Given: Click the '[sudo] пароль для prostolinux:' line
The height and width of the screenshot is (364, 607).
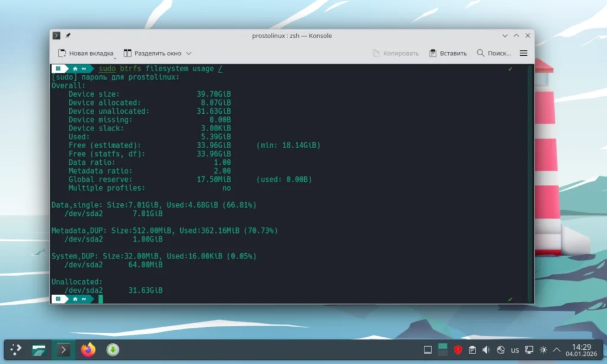Looking at the screenshot, I should coord(116,77).
